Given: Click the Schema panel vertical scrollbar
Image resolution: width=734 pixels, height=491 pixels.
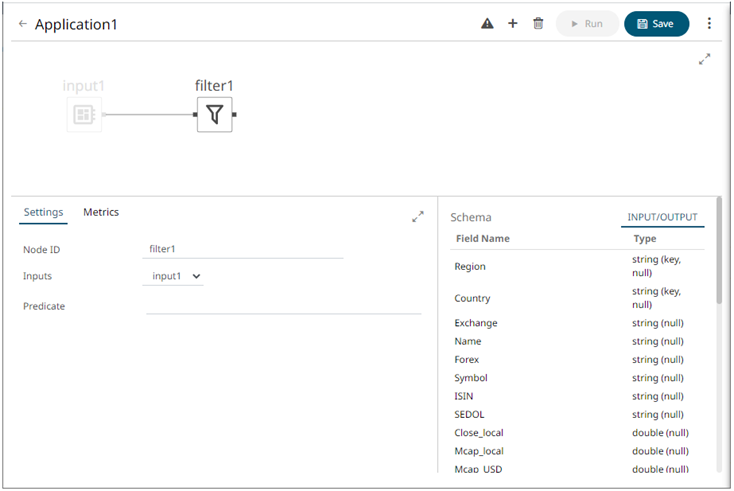Looking at the screenshot, I should click(x=717, y=250).
